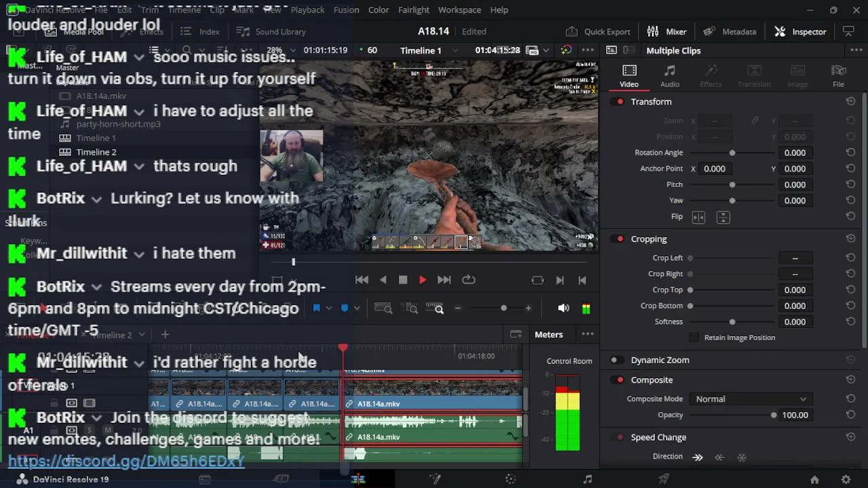Open Deliver page rocket icon
Image resolution: width=868 pixels, height=488 pixels.
(x=664, y=479)
